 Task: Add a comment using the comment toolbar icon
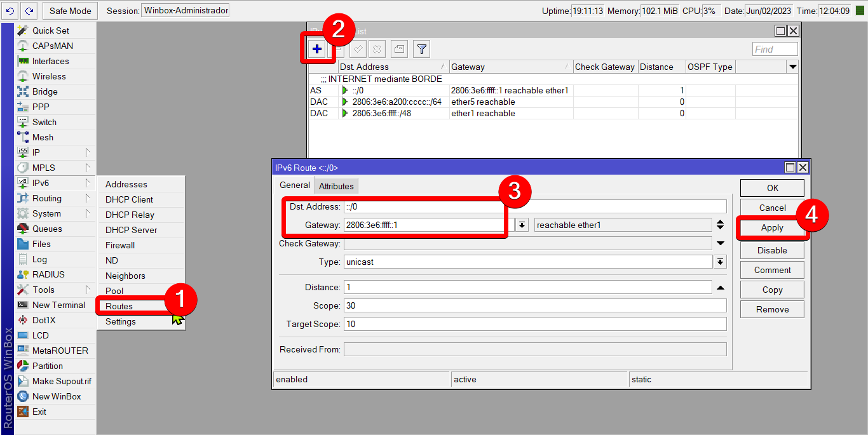click(398, 49)
